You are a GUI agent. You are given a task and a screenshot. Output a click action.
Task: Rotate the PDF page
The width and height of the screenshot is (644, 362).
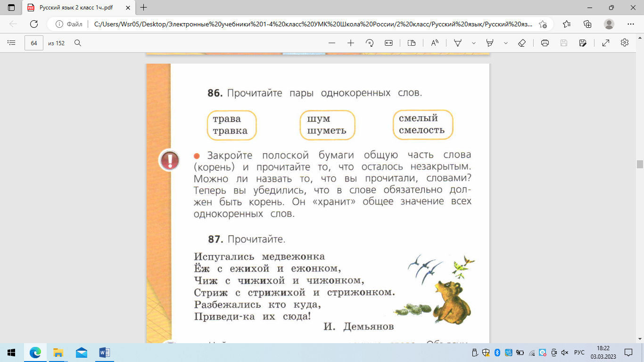(x=370, y=43)
